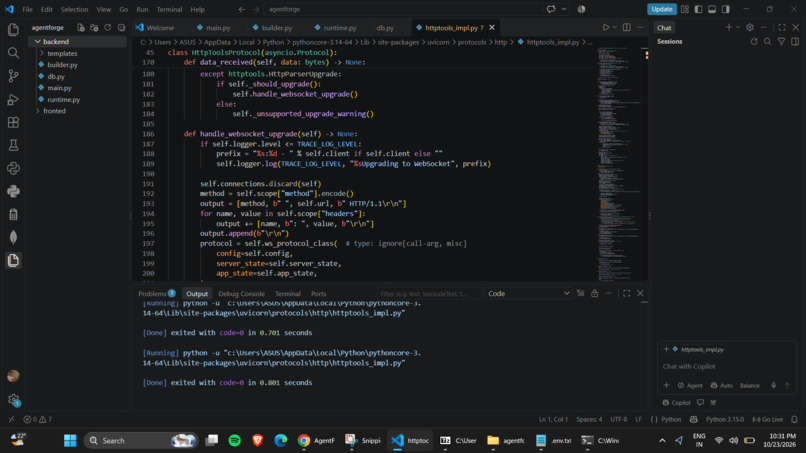Viewport: 806px width, 453px height.
Task: Toggle Sessions side-by-side view icon
Action: [795, 42]
